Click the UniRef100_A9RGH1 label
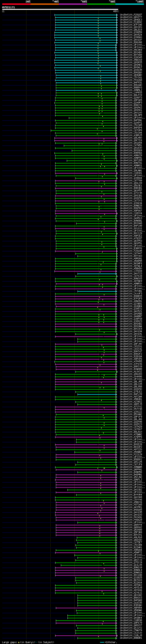Screen dimensions: 146x644 [131, 259]
